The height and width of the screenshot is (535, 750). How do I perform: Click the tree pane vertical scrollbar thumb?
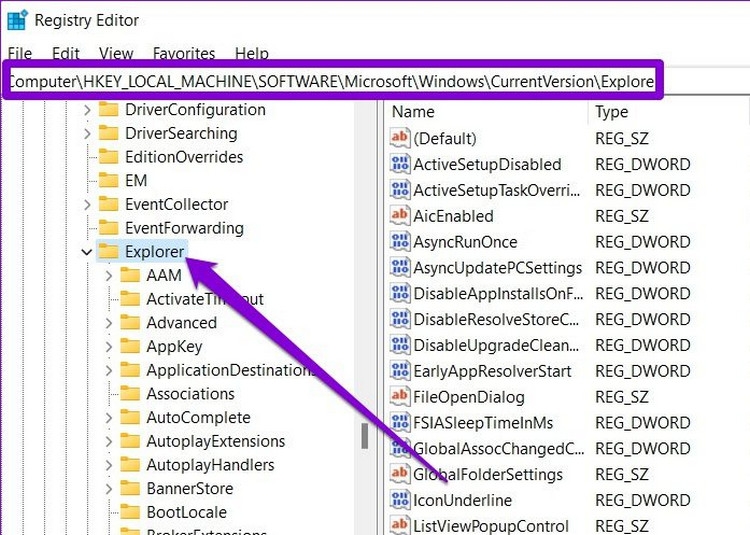pos(365,437)
